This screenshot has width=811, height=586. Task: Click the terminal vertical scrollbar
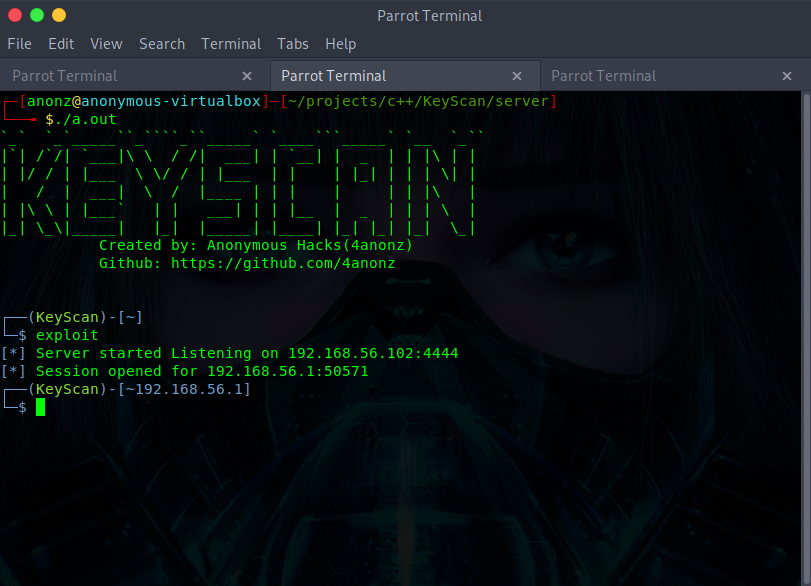[x=806, y=338]
